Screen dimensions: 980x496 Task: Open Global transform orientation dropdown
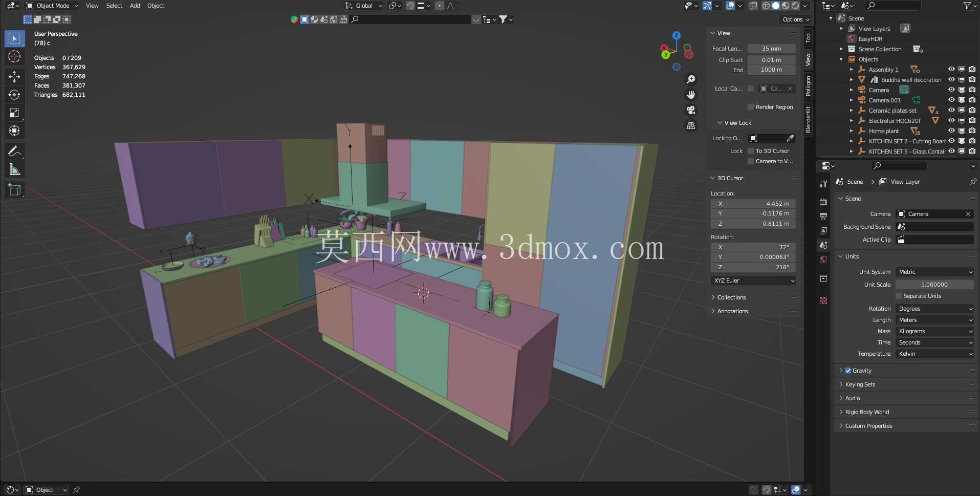363,6
